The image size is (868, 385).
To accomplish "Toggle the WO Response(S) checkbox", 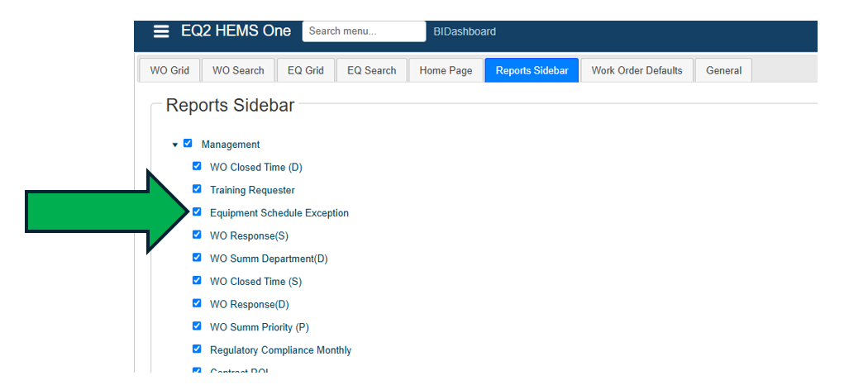I will [197, 235].
